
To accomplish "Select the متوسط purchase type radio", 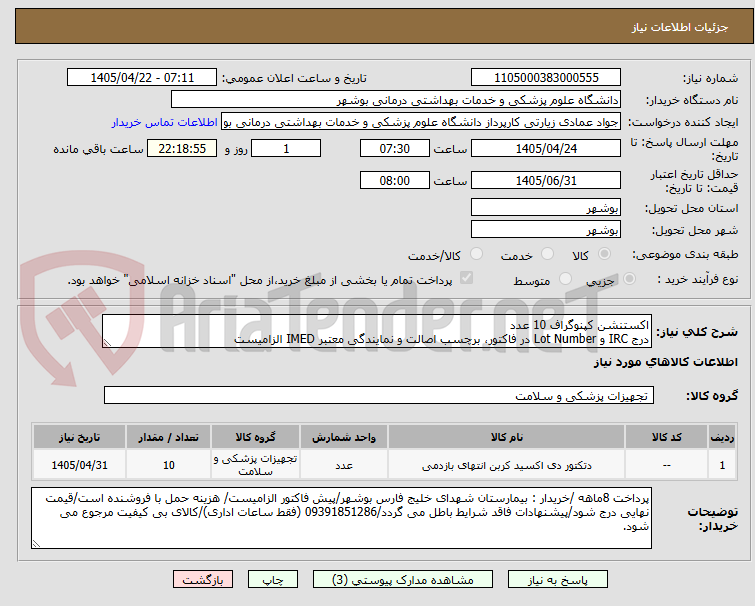I will (x=565, y=279).
